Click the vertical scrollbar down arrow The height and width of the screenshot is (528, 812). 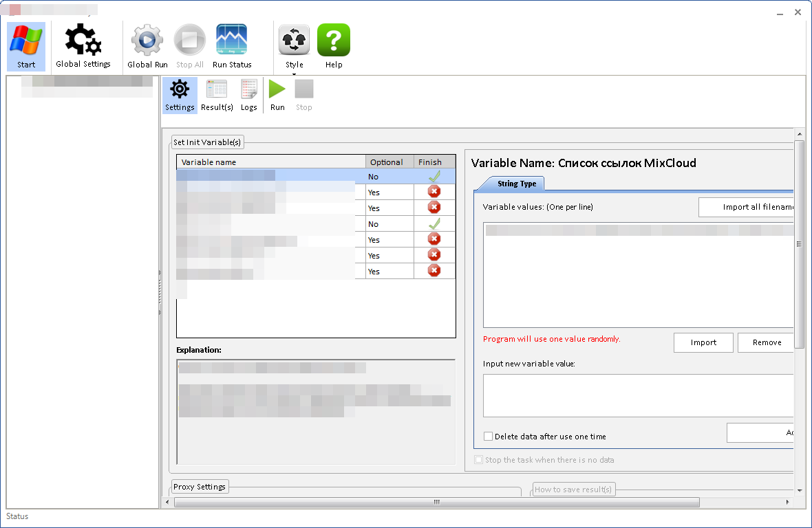pyautogui.click(x=799, y=490)
